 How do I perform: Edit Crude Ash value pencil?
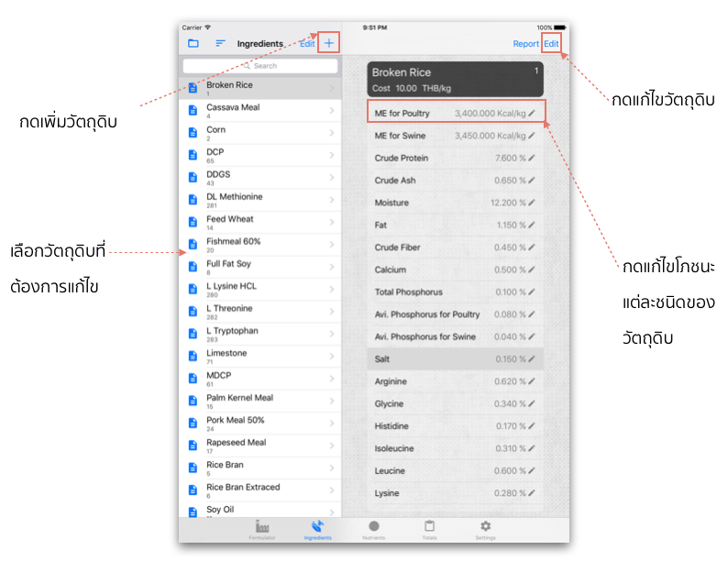(x=532, y=180)
